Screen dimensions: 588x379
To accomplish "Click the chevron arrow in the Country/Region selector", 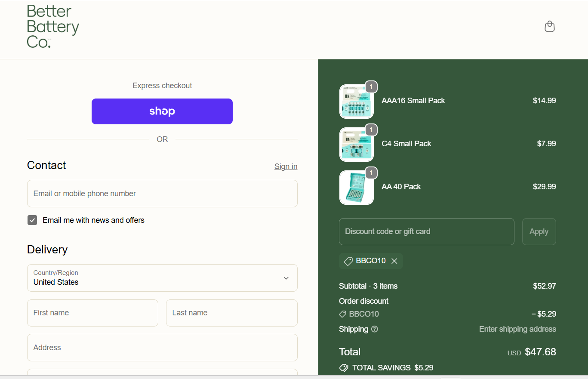I will point(286,278).
